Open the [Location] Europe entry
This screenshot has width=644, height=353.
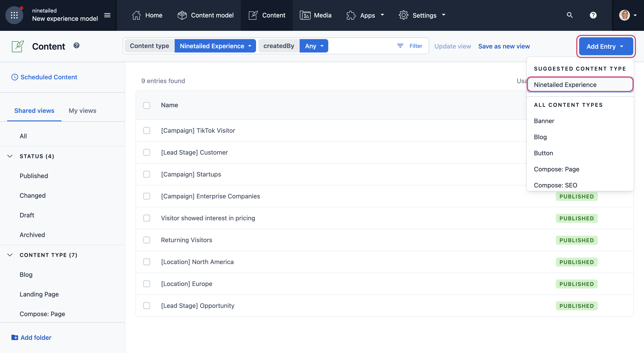pyautogui.click(x=186, y=284)
